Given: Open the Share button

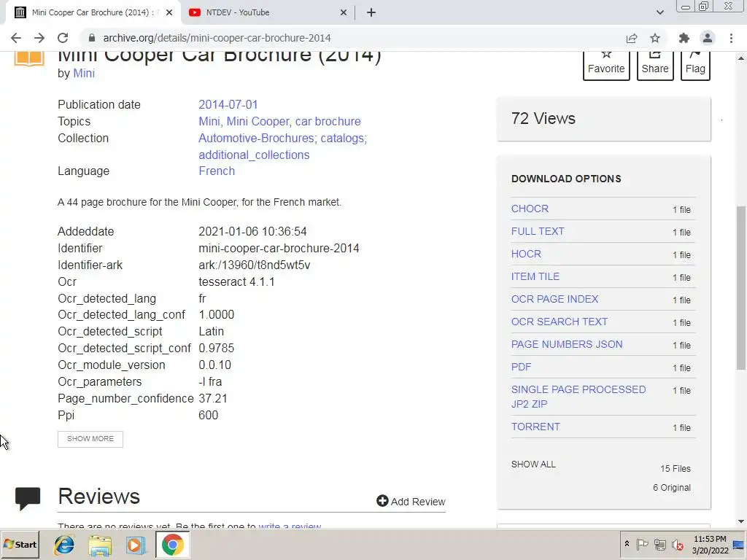Looking at the screenshot, I should [655, 66].
